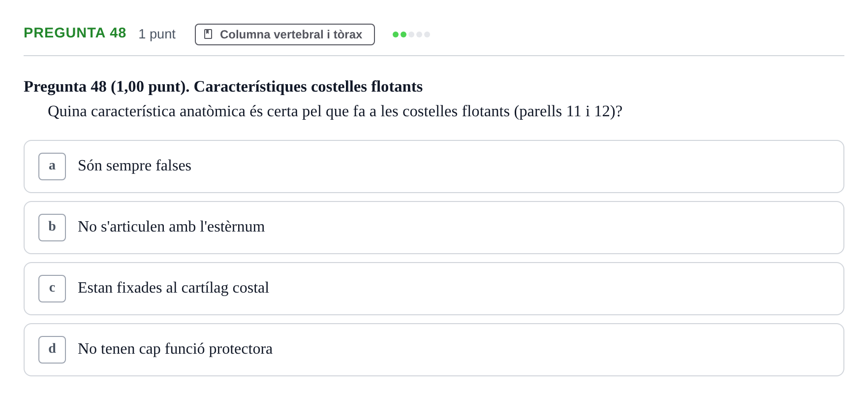Click the empty area of option b card
This screenshot has width=868, height=400.
click(551, 228)
